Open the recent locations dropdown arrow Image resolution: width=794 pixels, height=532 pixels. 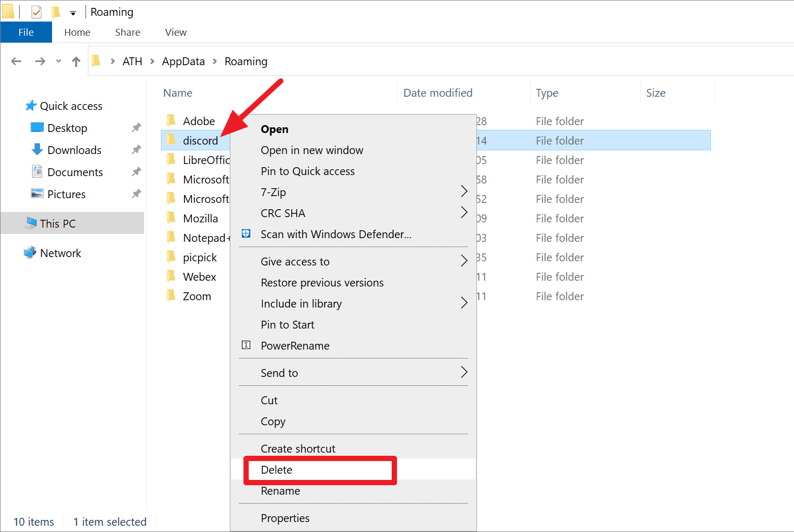(x=58, y=61)
